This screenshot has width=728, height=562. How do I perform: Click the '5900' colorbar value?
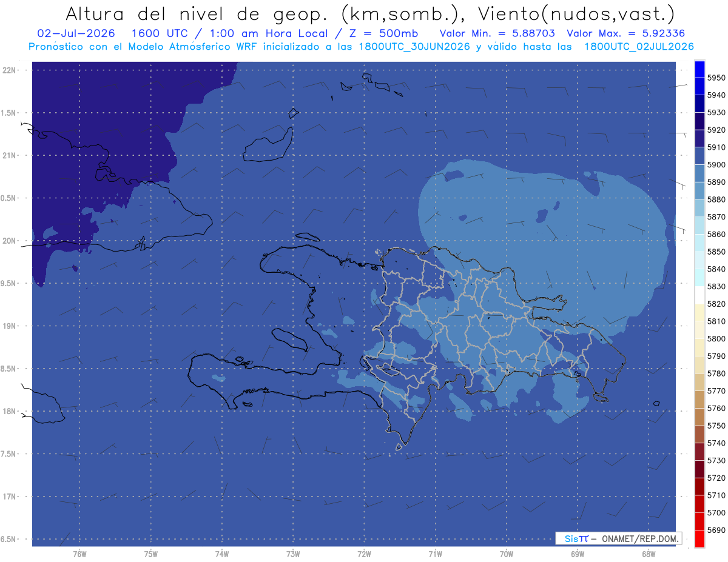tap(716, 164)
